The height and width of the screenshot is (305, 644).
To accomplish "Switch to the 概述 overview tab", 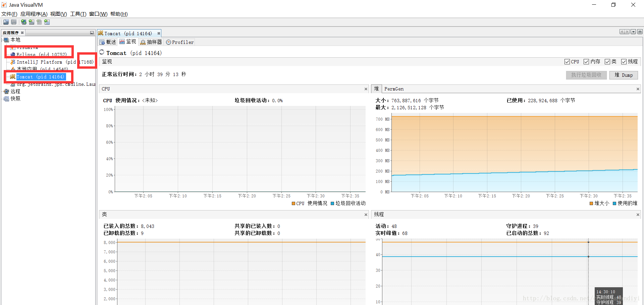I will [108, 42].
